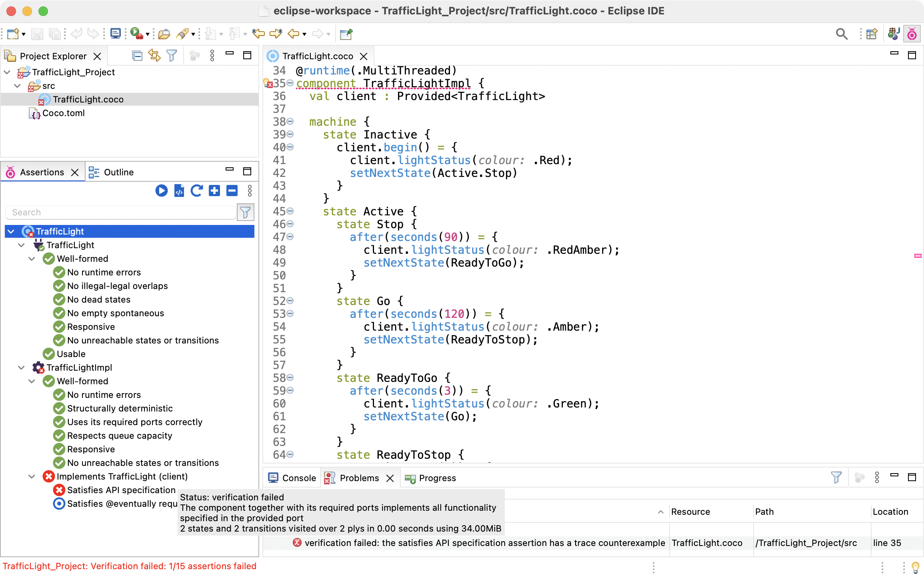The height and width of the screenshot is (578, 924).
Task: Click the error marker at line 35
Action: pyautogui.click(x=268, y=83)
